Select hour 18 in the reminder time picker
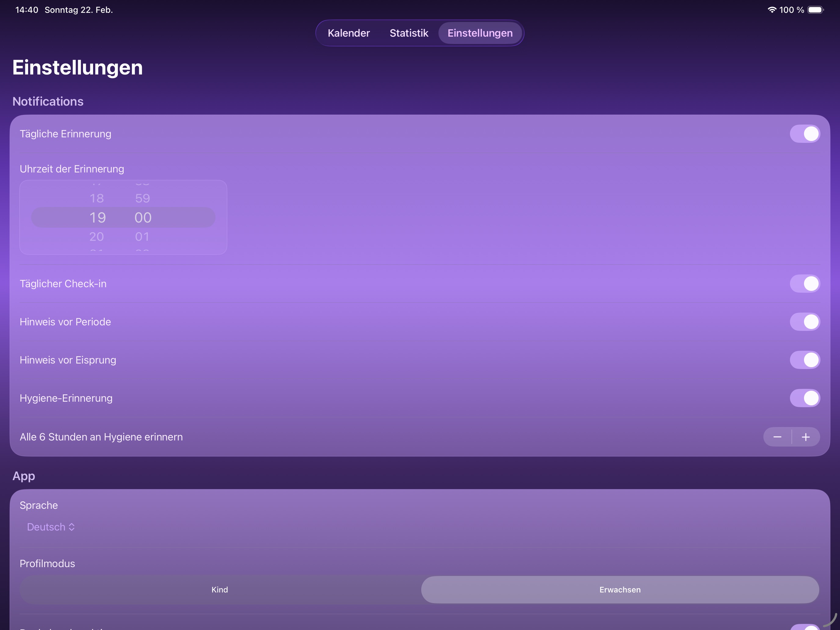Viewport: 840px width, 630px height. (96, 198)
